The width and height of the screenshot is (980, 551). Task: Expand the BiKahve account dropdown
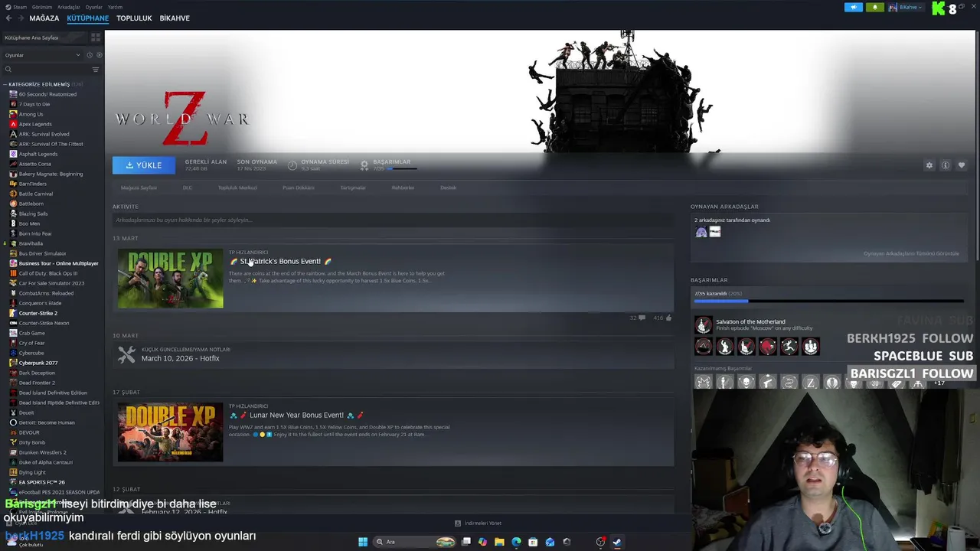pos(905,8)
